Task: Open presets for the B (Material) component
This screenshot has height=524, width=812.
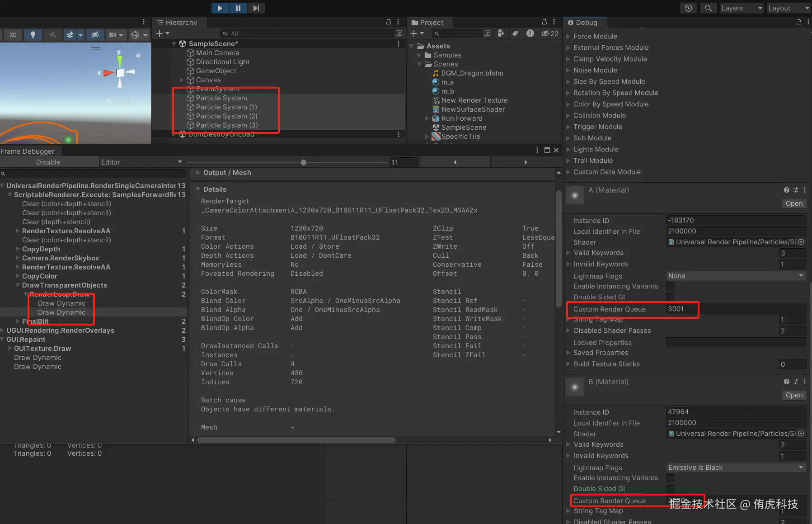Action: pyautogui.click(x=796, y=382)
